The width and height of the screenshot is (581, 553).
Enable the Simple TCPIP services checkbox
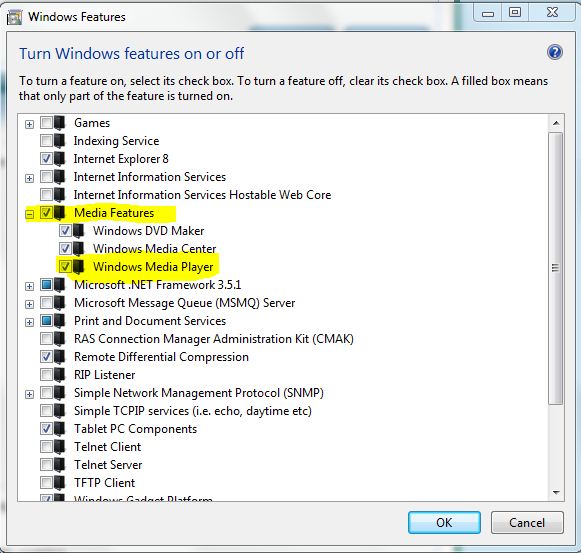coord(46,410)
